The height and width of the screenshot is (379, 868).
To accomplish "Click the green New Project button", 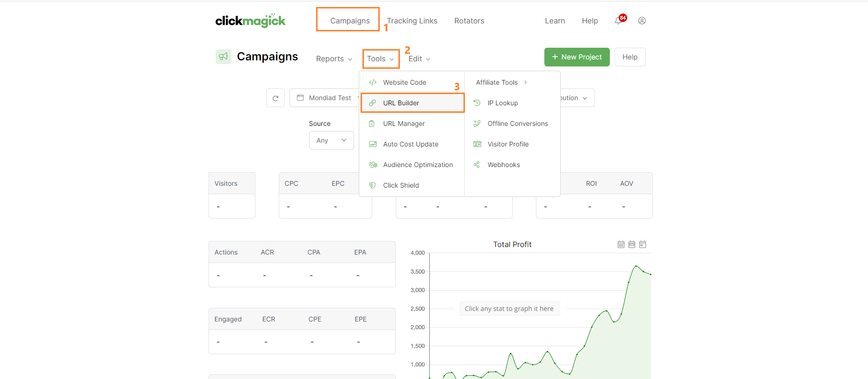I will [577, 57].
